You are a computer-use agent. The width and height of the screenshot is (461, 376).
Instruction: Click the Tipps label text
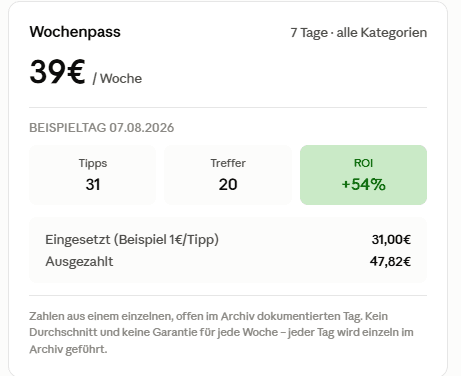tap(93, 163)
